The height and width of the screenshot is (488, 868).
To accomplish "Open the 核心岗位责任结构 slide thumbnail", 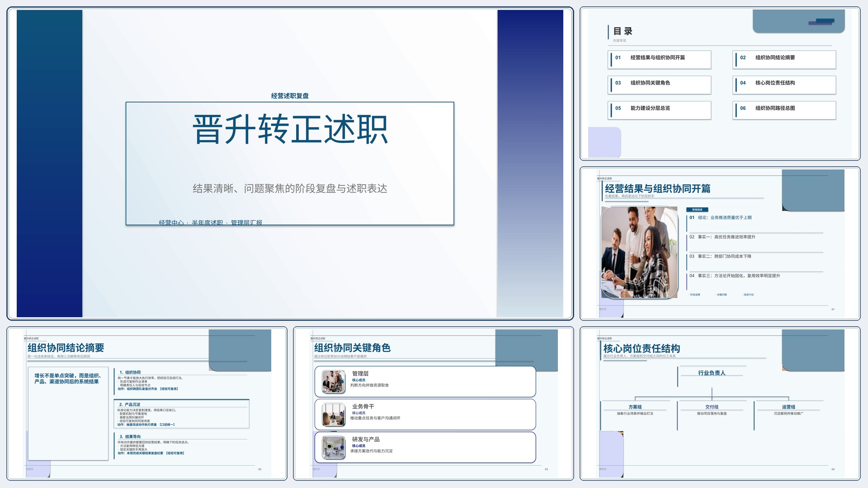I will click(720, 404).
